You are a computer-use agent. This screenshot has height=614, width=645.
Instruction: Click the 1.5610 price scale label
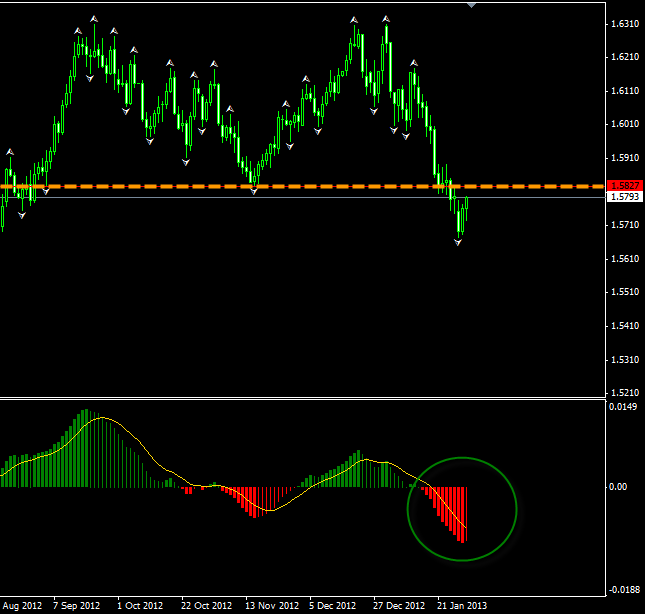[625, 258]
